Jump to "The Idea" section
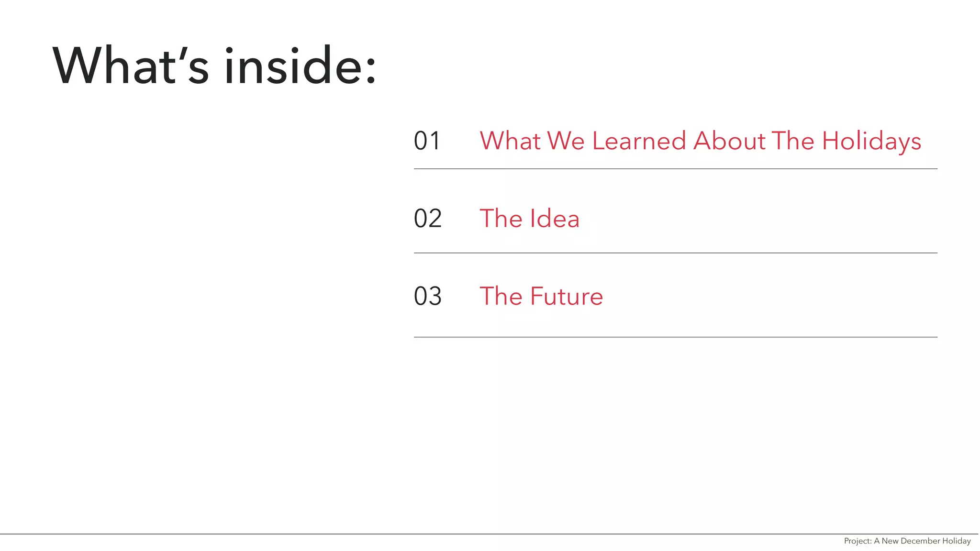 coord(529,219)
